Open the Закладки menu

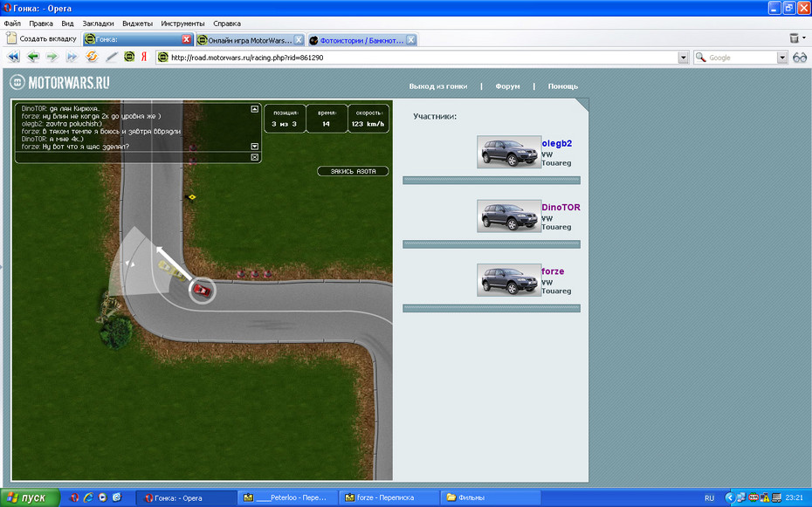(98, 24)
